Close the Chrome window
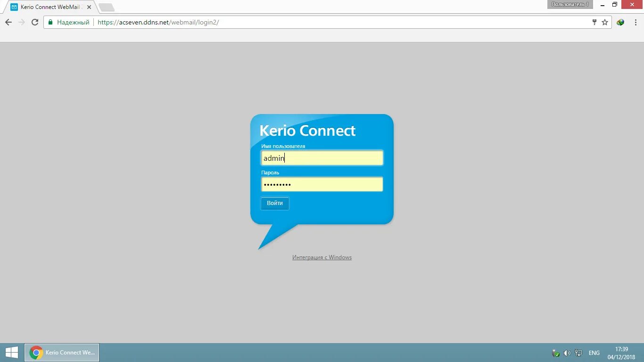Image resolution: width=644 pixels, height=362 pixels. click(x=631, y=4)
